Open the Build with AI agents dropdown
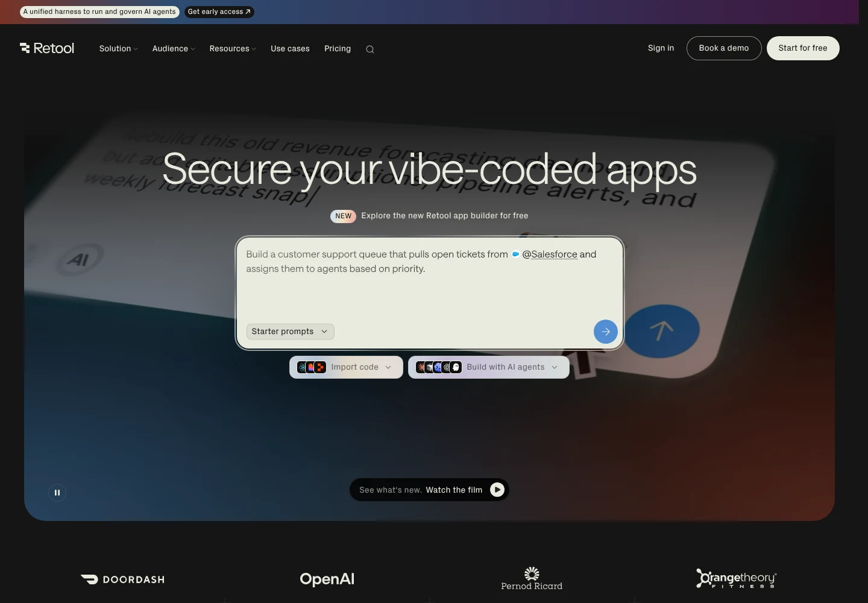This screenshot has width=868, height=603. pyautogui.click(x=489, y=367)
